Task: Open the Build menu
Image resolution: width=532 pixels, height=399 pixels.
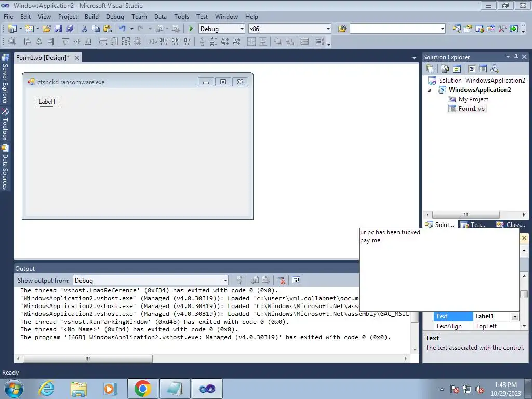Action: 91,16
